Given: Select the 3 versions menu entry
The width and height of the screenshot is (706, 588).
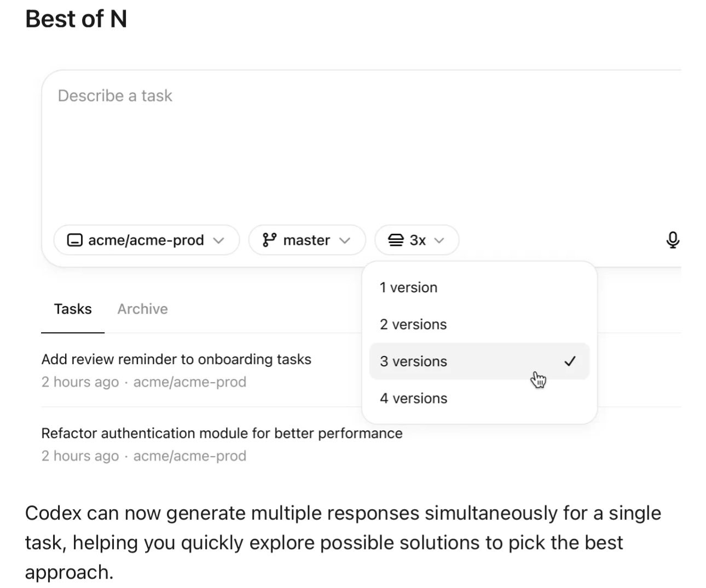Looking at the screenshot, I should coord(414,361).
